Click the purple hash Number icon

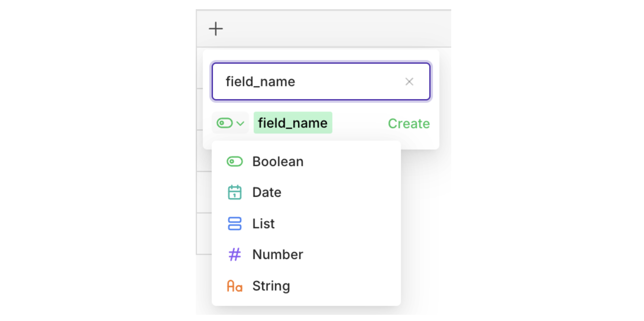point(234,254)
